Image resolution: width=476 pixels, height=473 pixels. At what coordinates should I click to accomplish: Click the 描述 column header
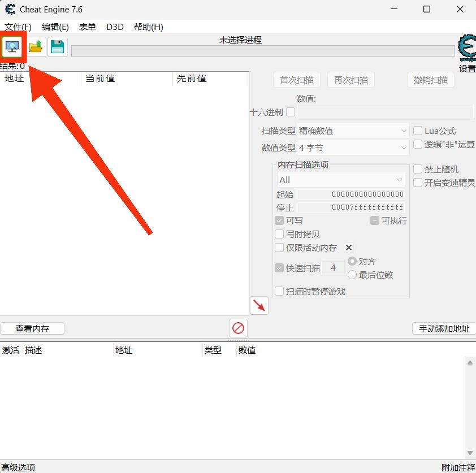[68, 350]
